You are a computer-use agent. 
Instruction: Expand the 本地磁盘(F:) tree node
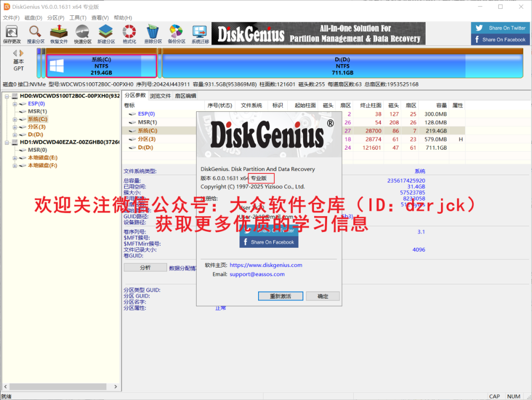[x=15, y=166]
